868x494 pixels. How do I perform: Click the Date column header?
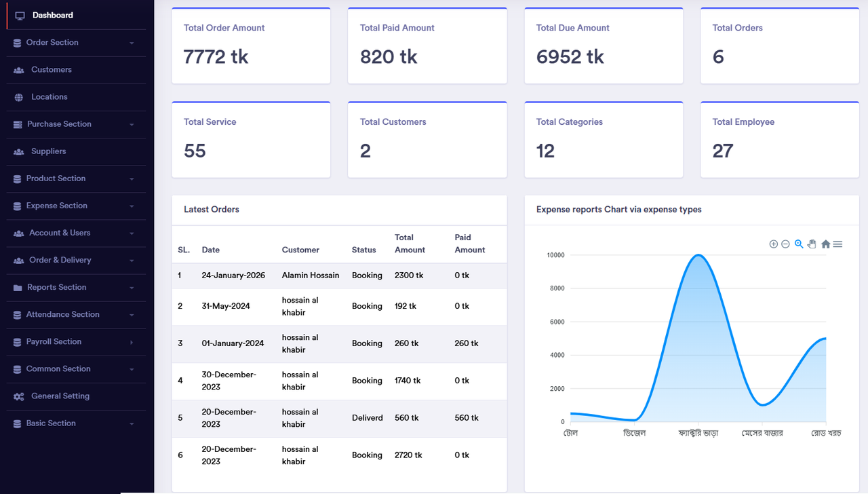pyautogui.click(x=211, y=250)
